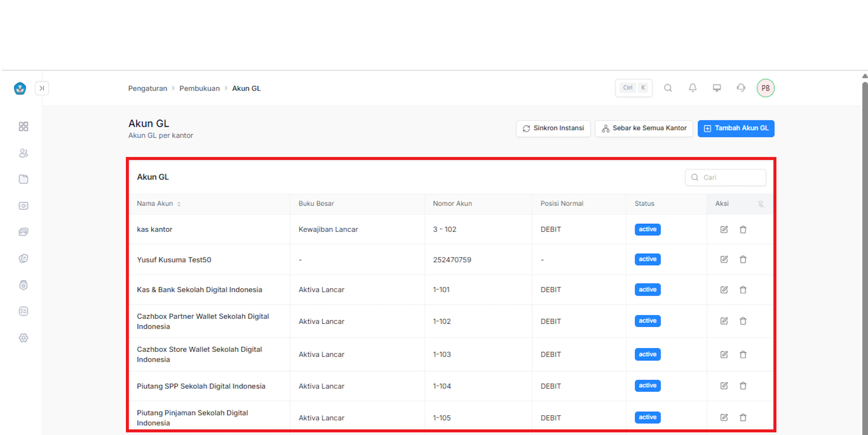Screen dimensions: 868x435
Task: Open the headset support icon
Action: (x=741, y=88)
